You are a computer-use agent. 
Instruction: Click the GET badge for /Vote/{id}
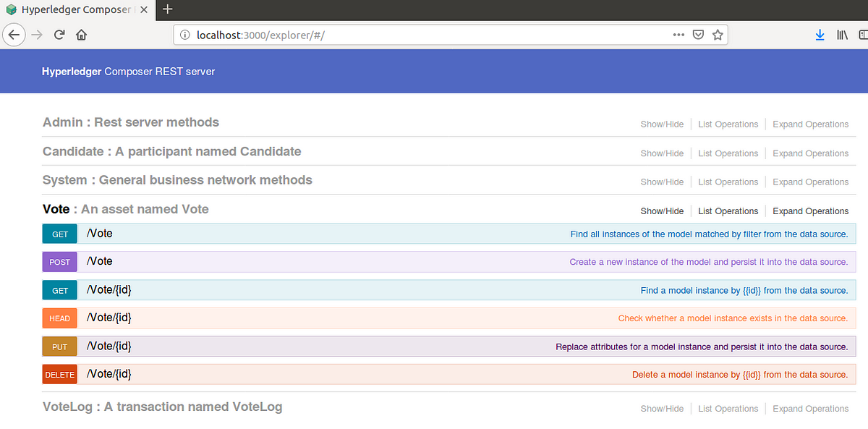pyautogui.click(x=60, y=290)
